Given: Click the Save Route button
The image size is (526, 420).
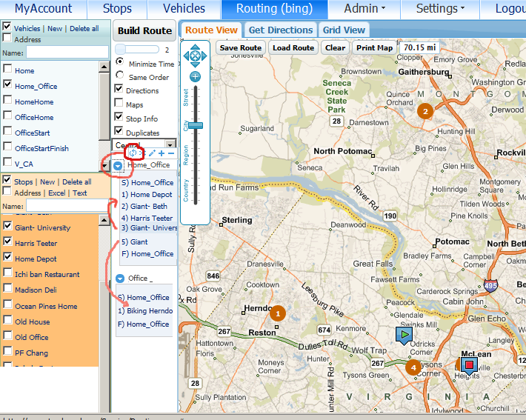Looking at the screenshot, I should coord(241,47).
